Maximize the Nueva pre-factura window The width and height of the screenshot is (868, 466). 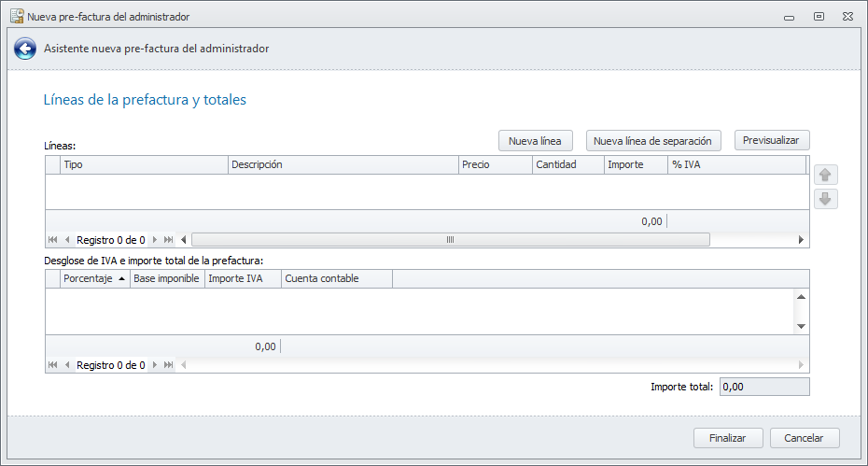819,17
